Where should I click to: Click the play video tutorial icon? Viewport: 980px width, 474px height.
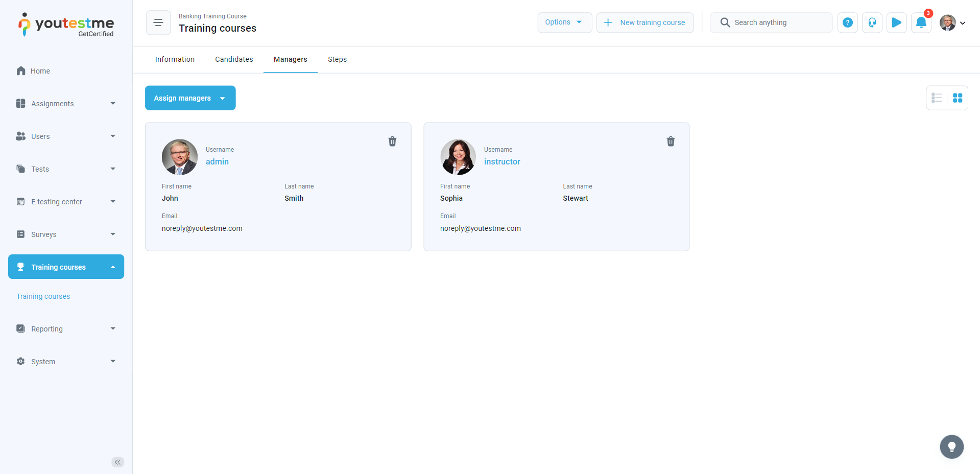pyautogui.click(x=896, y=22)
